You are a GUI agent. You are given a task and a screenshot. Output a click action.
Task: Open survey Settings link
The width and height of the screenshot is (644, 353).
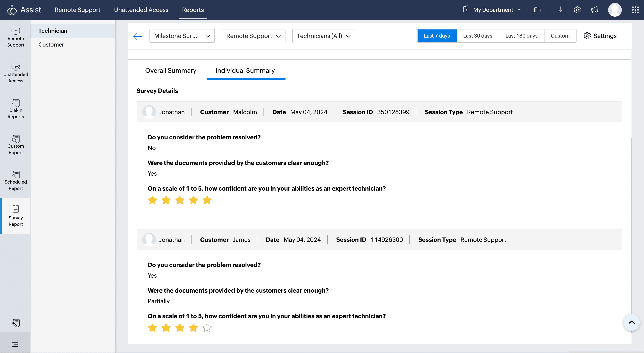pos(600,36)
